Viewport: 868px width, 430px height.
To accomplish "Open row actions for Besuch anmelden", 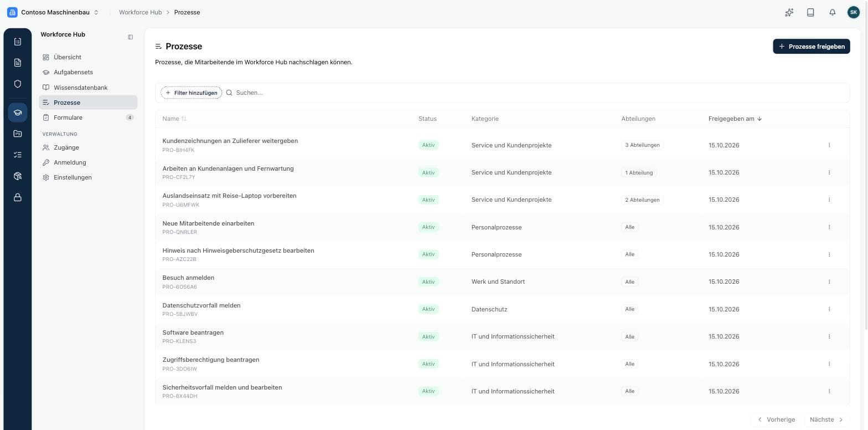I will pyautogui.click(x=829, y=282).
